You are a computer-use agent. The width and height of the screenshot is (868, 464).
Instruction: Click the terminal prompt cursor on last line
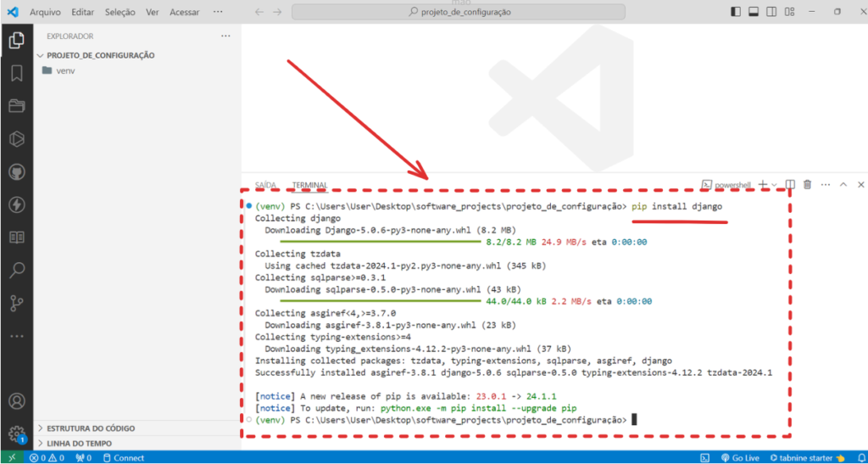[x=634, y=420]
